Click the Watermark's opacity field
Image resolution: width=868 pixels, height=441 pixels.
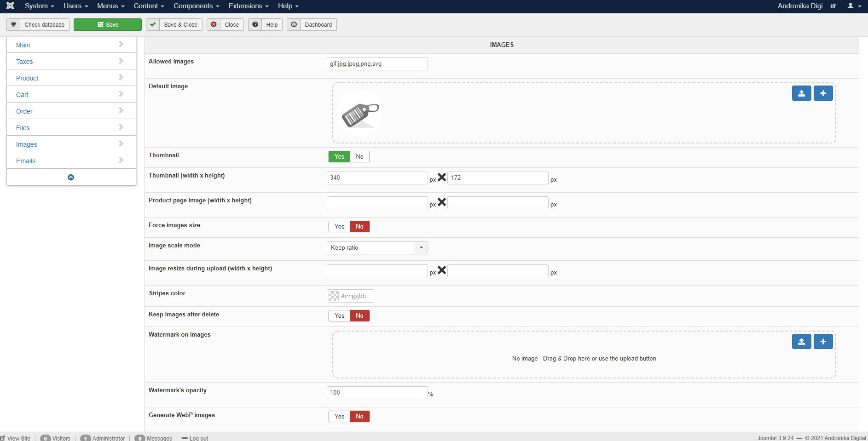[x=377, y=393]
